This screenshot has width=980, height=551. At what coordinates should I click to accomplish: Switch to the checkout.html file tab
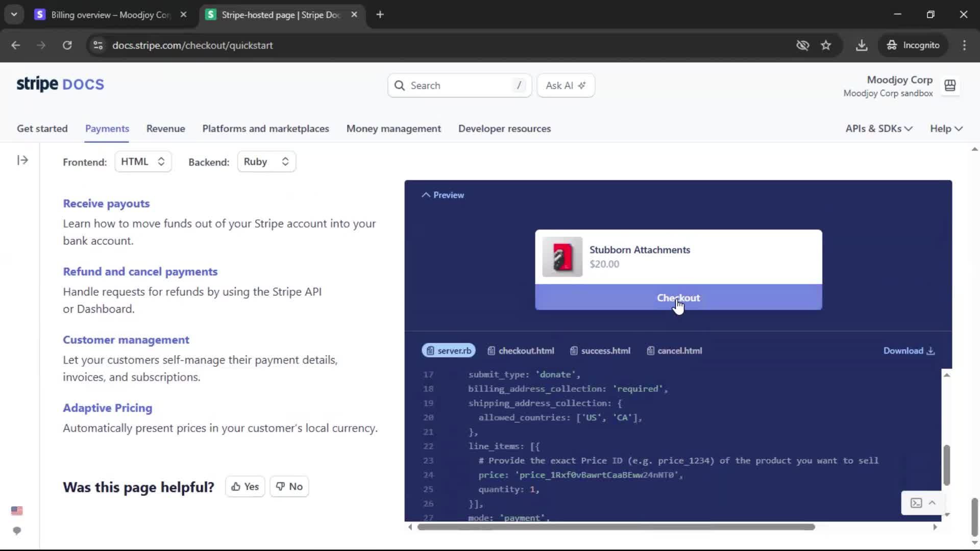(521, 351)
